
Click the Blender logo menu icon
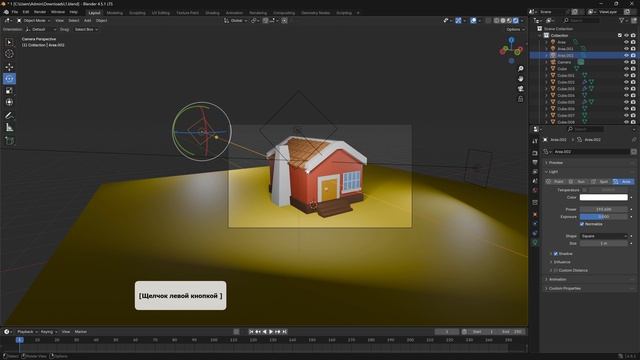[6, 12]
